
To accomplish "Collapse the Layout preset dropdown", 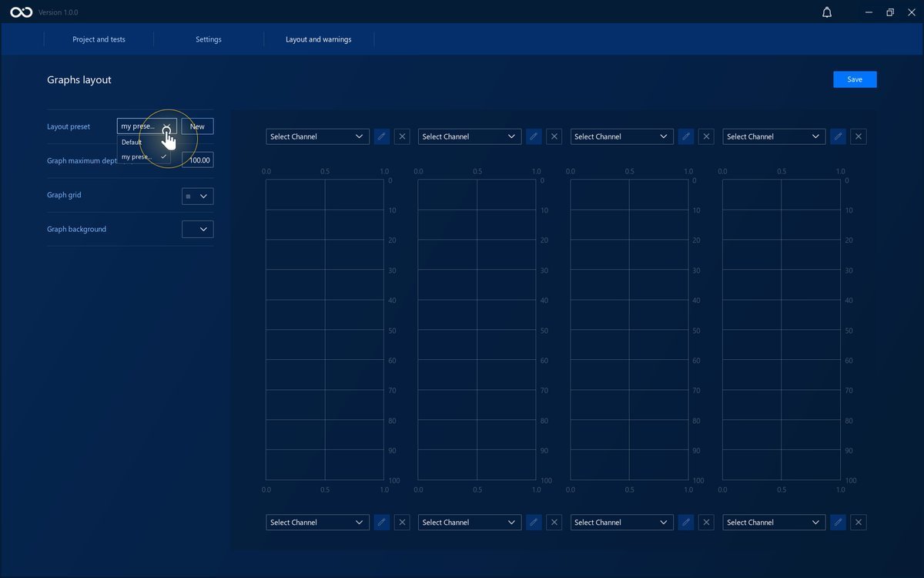I will point(147,126).
